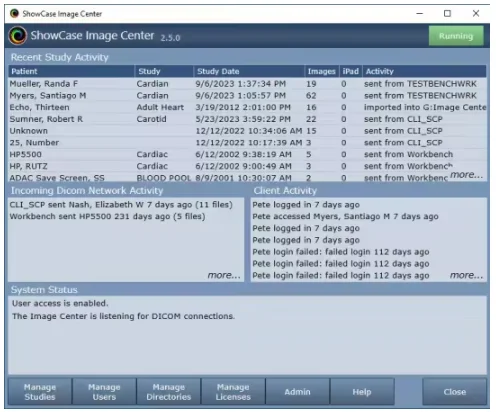Image resolution: width=498 pixels, height=412 pixels.
Task: Click the title bar app icon
Action: point(14,13)
